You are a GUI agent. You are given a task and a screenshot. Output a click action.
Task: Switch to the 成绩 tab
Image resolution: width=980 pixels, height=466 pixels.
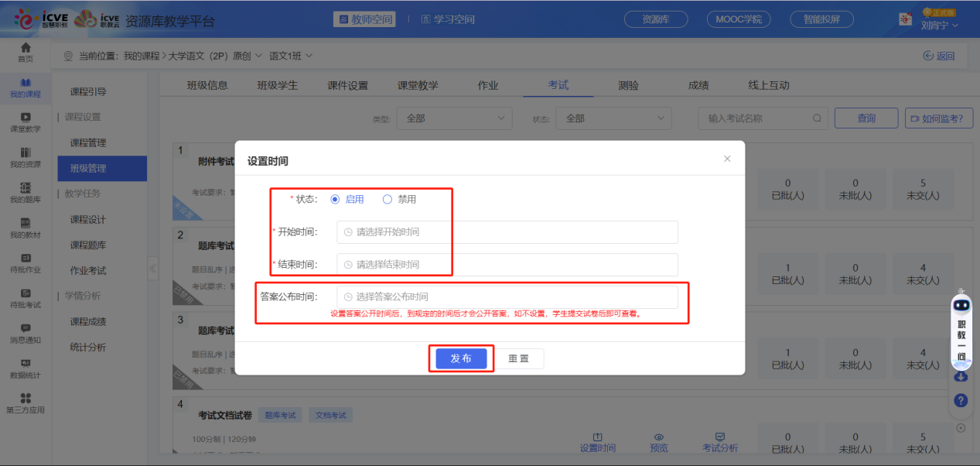coord(697,84)
